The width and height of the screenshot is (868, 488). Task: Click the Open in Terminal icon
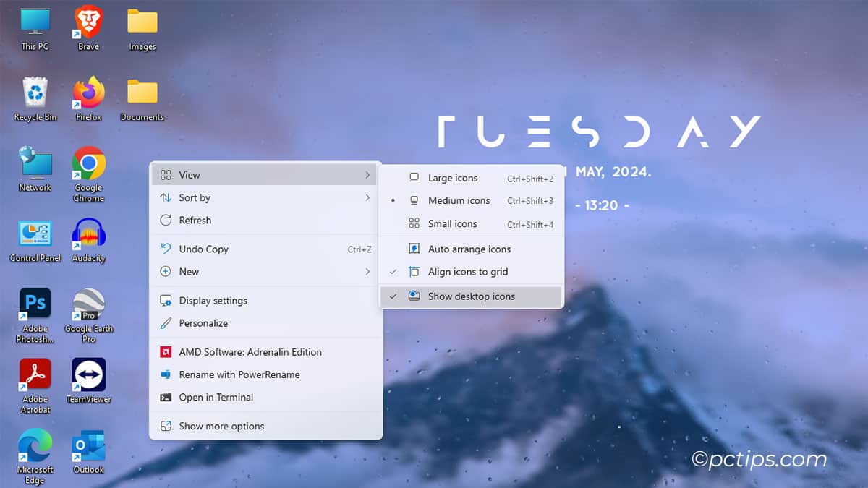[x=166, y=397]
